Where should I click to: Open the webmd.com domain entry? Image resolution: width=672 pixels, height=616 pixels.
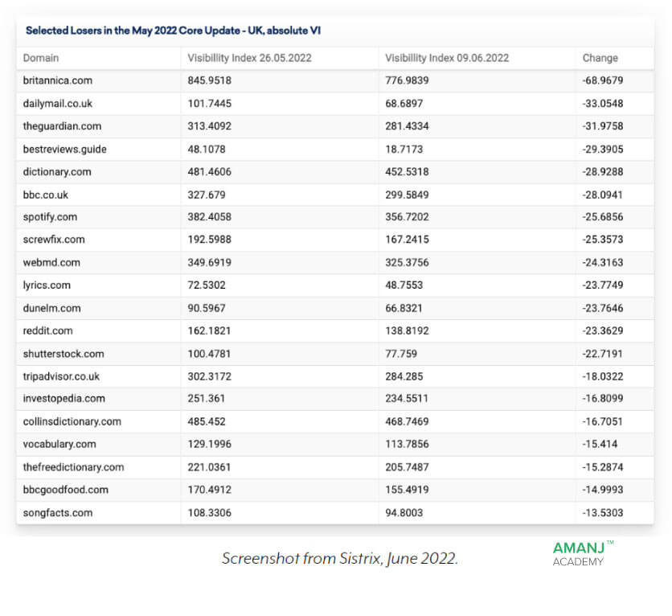pos(51,262)
